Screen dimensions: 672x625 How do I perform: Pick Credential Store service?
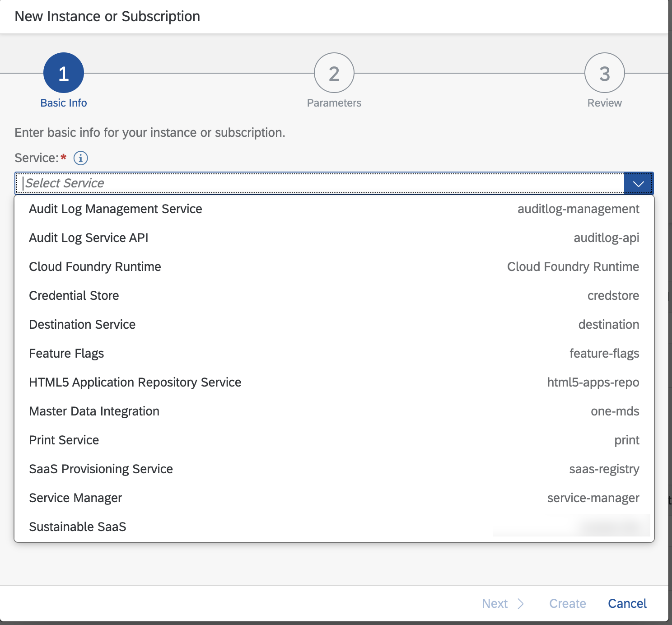(x=334, y=296)
